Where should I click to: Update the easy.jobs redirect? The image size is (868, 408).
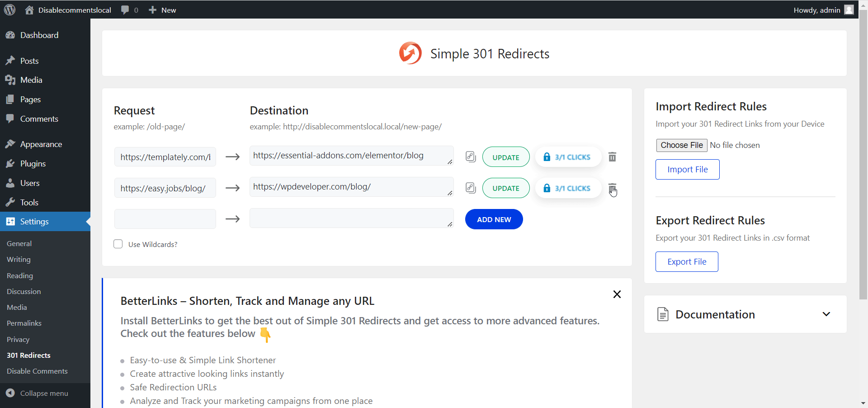tap(506, 188)
